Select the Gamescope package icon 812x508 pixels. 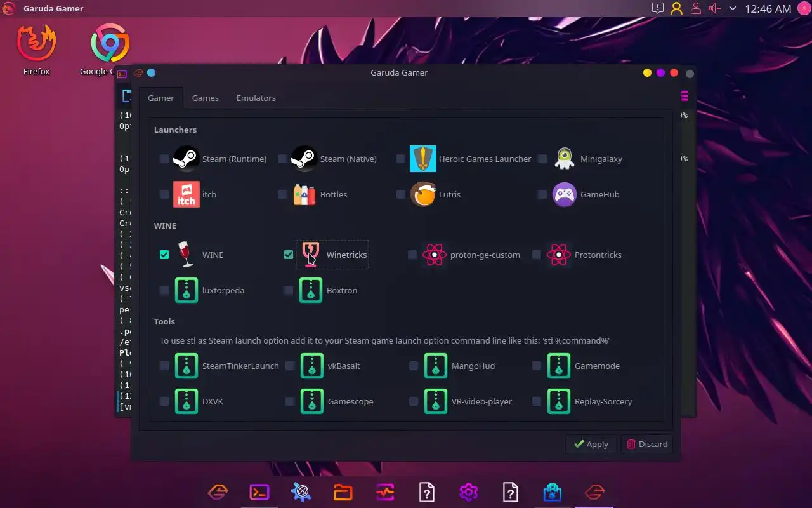[312, 401]
